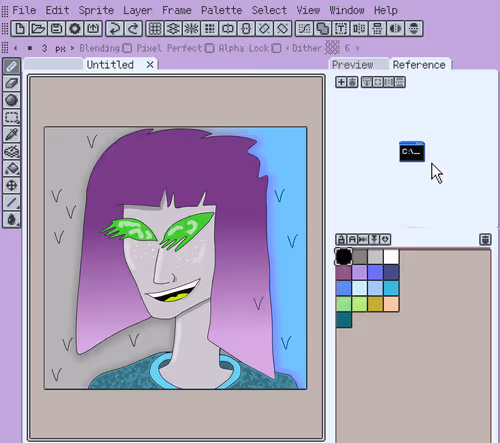Click the arrow left of Dither

(x=287, y=48)
